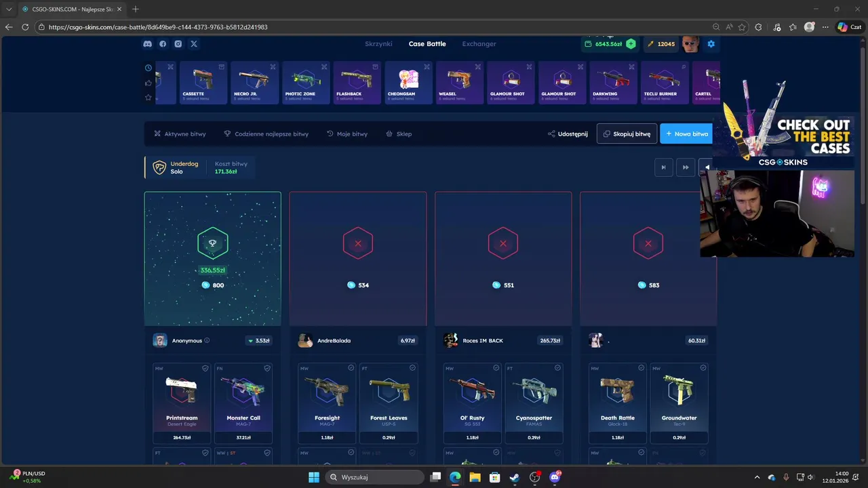Viewport: 868px width, 488px height.
Task: Click the Udostępnij share button
Action: pyautogui.click(x=568, y=134)
